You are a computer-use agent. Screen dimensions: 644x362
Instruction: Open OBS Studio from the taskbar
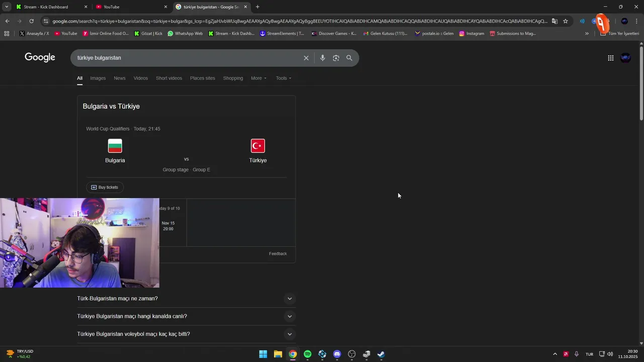352,354
